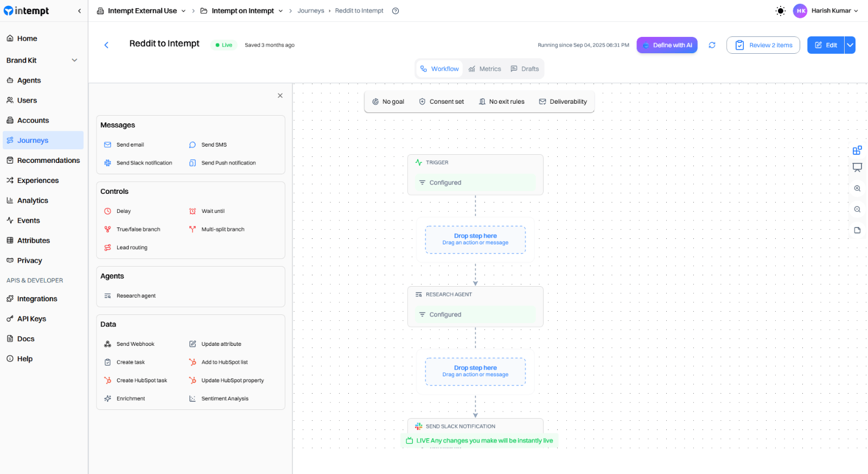Click the refresh sync icon
This screenshot has width=868, height=474.
click(x=712, y=45)
